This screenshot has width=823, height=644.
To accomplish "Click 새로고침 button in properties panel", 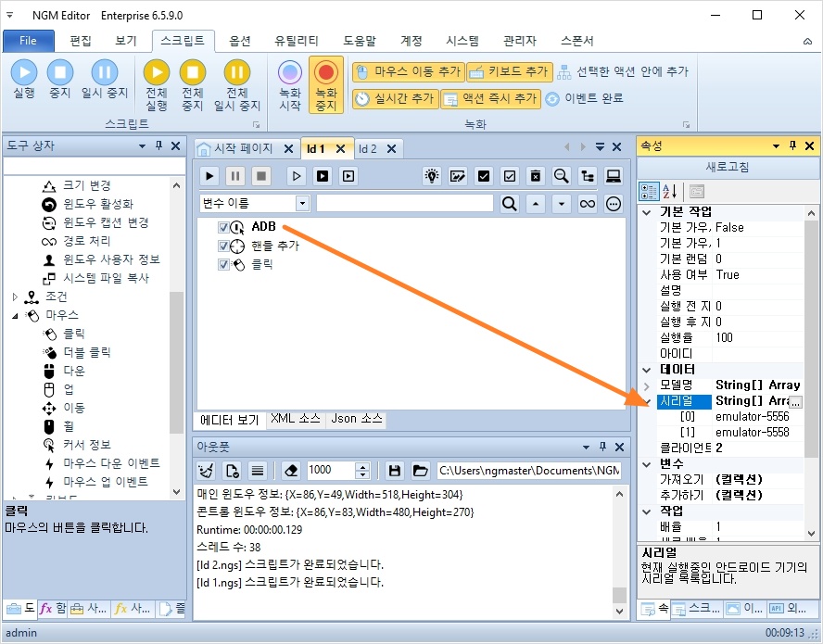I will pos(728,168).
